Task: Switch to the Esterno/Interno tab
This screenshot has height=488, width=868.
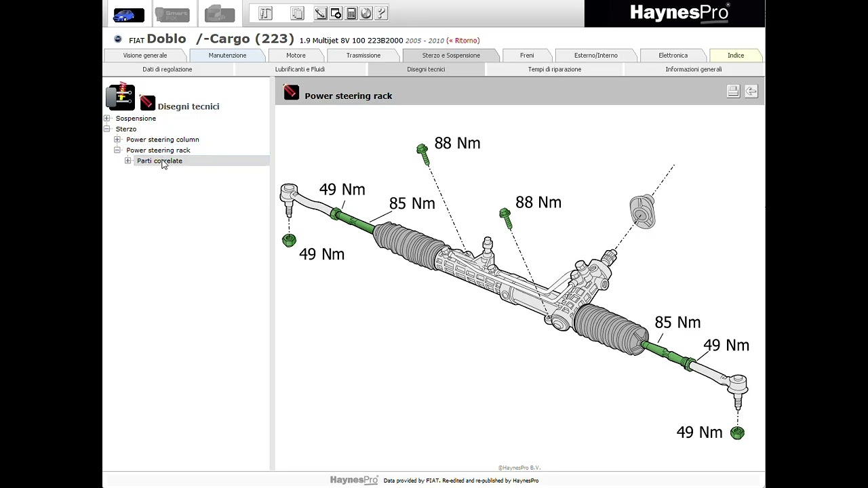Action: pyautogui.click(x=595, y=56)
